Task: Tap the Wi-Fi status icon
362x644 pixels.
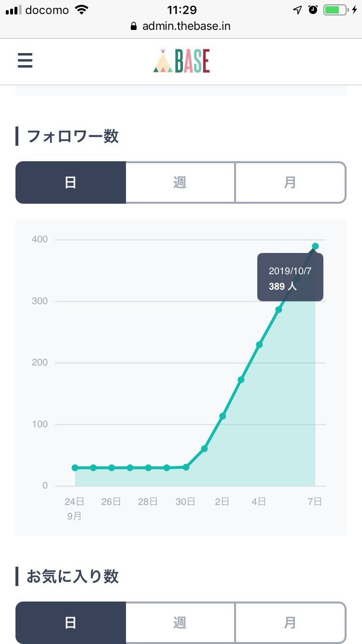Action: coord(83,10)
